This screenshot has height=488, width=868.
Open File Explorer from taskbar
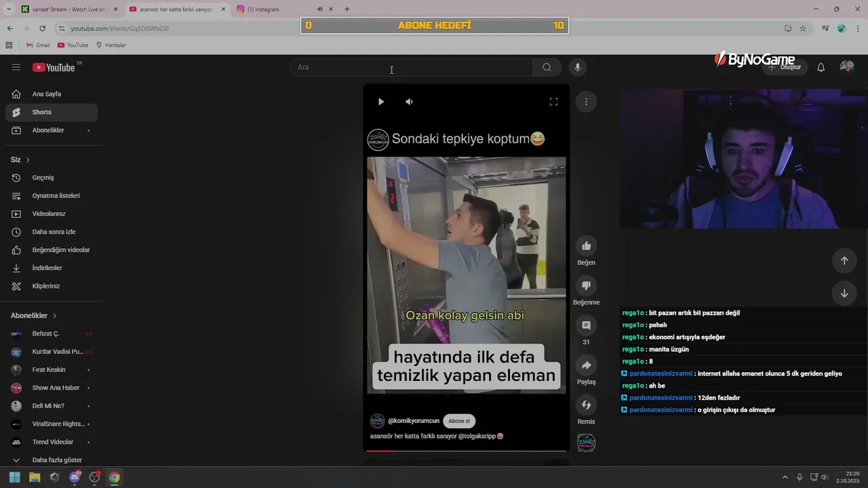click(x=35, y=477)
